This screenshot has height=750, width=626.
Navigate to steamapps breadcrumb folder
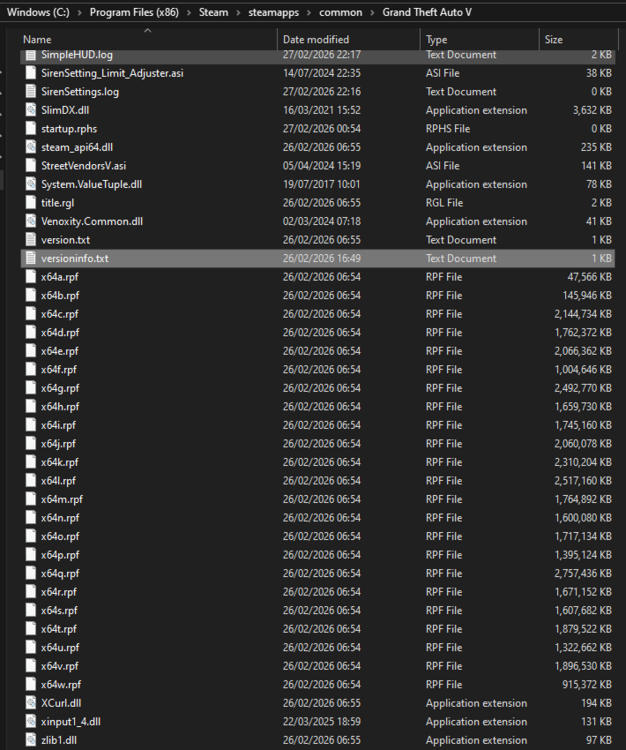[x=274, y=12]
